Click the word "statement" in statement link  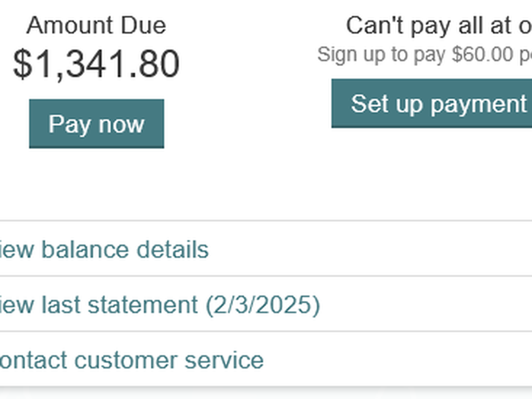click(x=142, y=305)
